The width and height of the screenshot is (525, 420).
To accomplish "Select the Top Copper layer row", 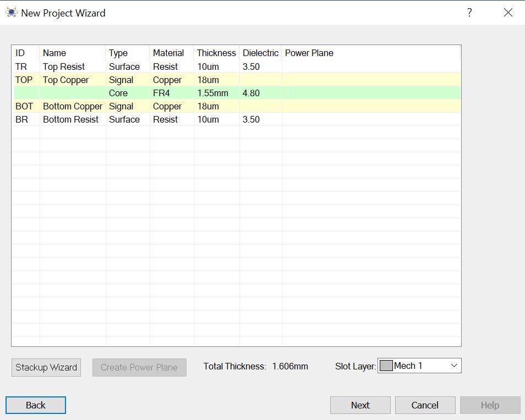I will coord(65,80).
